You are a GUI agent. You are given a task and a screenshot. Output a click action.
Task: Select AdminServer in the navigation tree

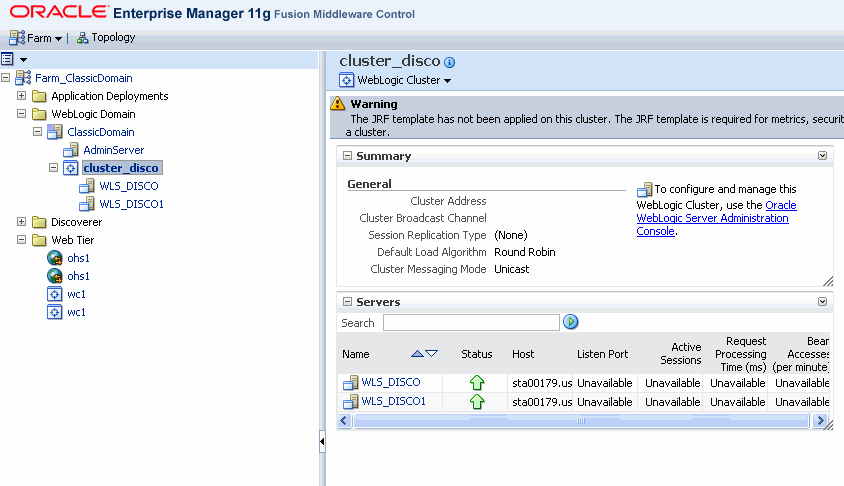click(113, 150)
